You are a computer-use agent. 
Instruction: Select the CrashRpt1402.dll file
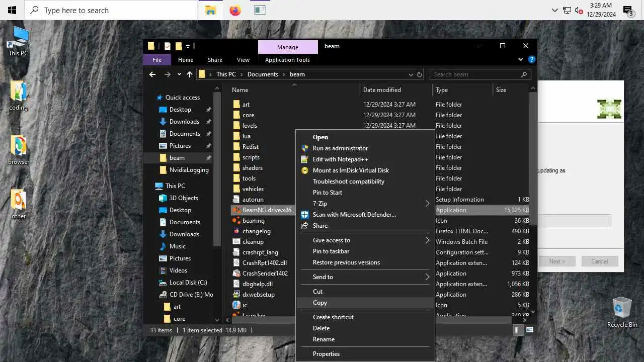264,263
